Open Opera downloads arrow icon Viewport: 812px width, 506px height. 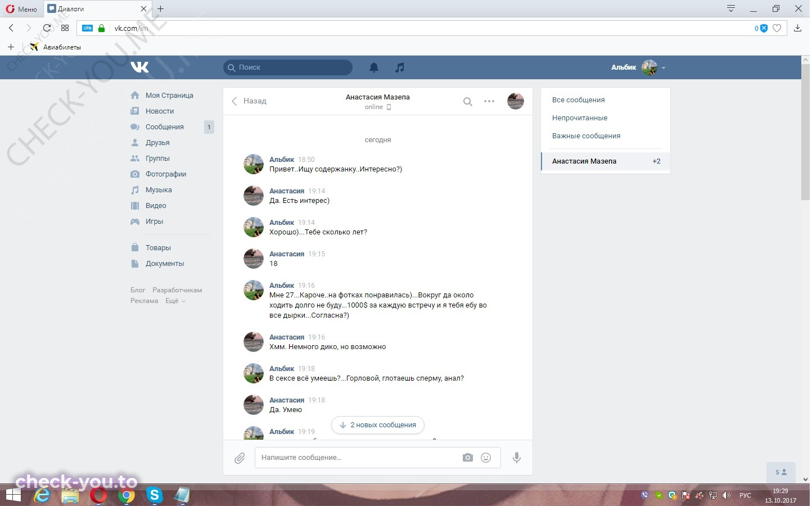click(x=797, y=28)
